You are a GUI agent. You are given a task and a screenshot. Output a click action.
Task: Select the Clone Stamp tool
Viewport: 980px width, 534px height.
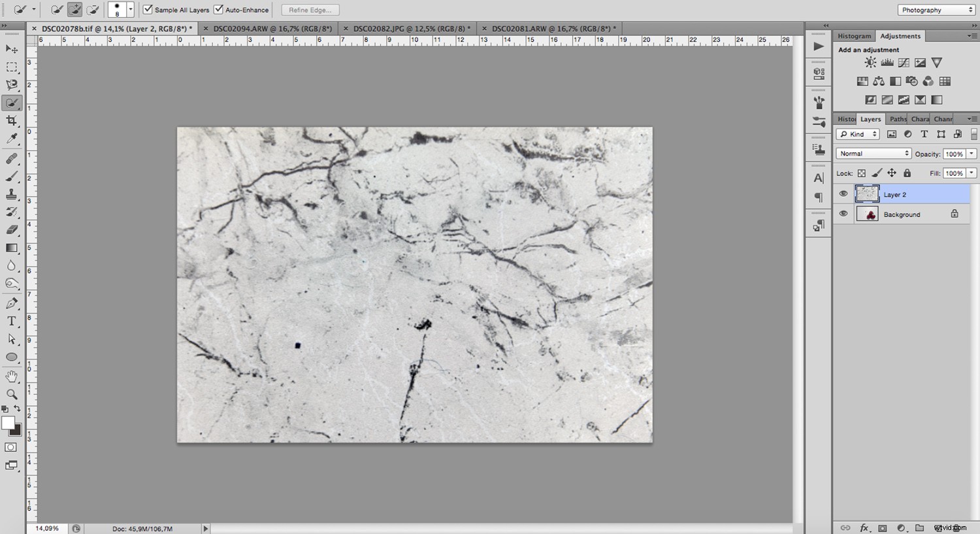pos(11,193)
